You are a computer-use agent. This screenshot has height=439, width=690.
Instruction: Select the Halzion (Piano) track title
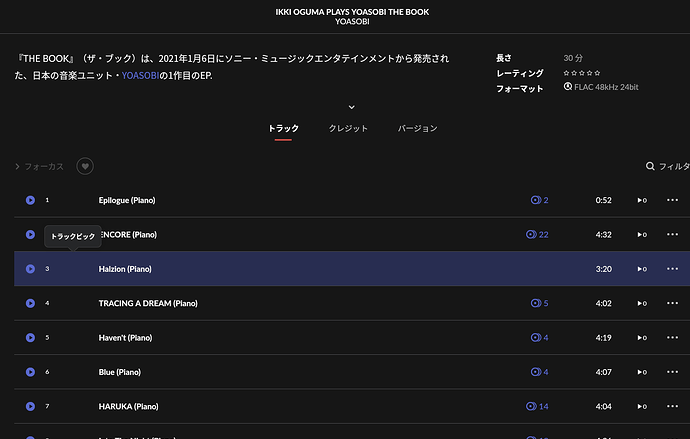pyautogui.click(x=125, y=269)
